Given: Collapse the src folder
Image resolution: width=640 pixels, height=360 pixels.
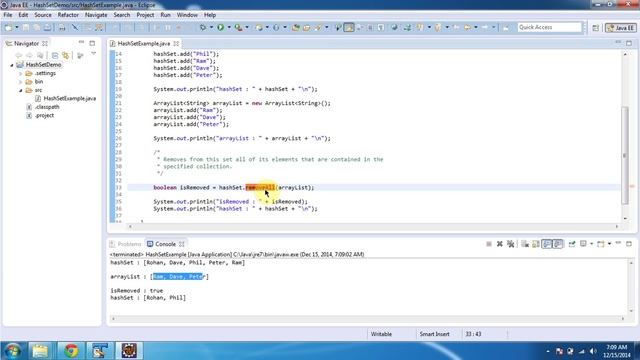Looking at the screenshot, I should pos(20,90).
